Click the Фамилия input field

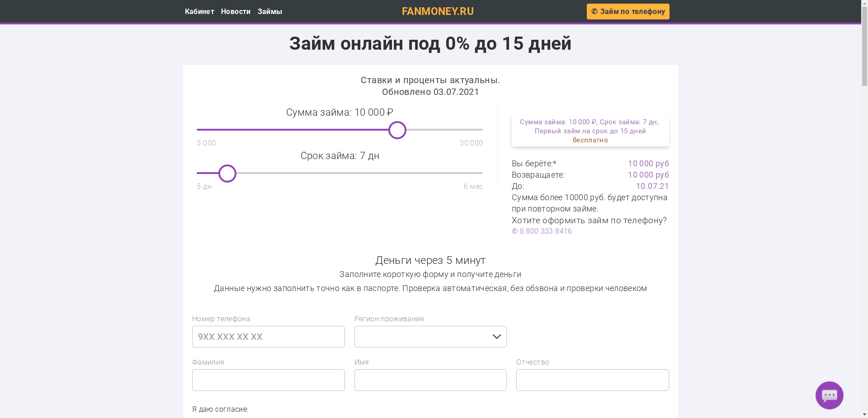tap(268, 380)
